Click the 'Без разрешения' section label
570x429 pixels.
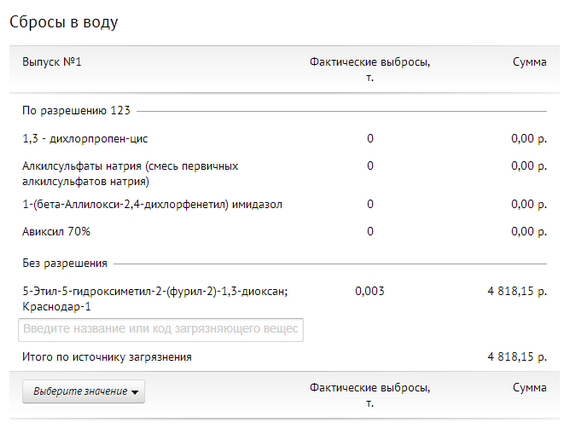pos(65,263)
